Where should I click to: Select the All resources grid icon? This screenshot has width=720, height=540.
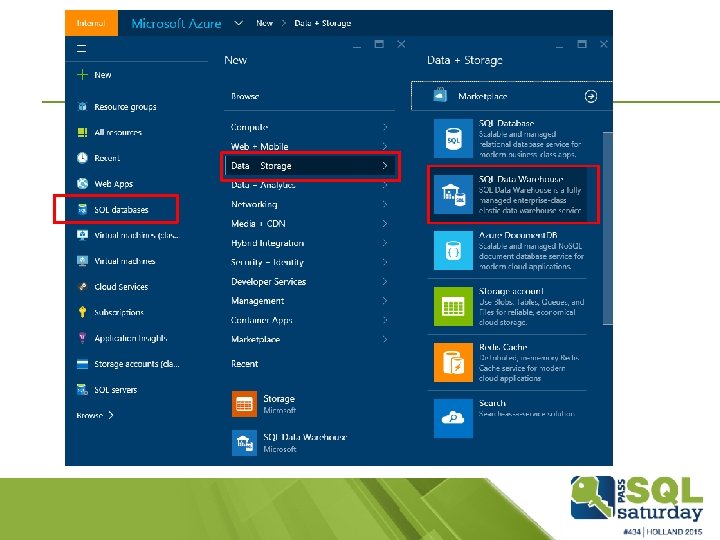pos(82,132)
